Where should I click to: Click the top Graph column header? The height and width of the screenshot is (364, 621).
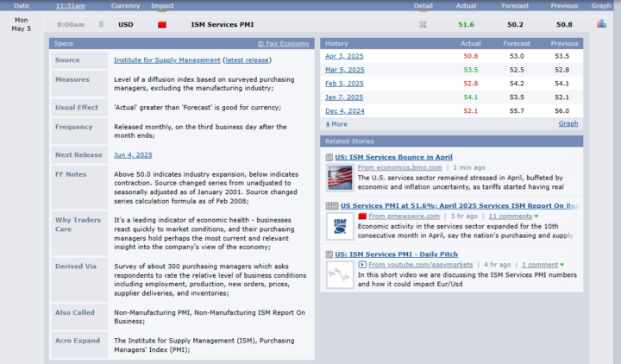point(601,6)
